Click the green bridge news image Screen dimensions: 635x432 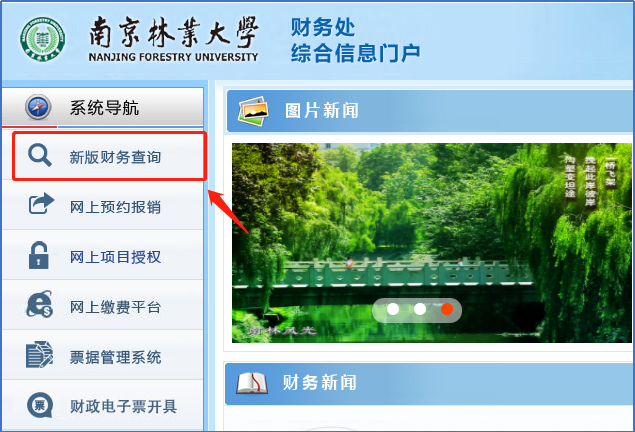pyautogui.click(x=432, y=243)
